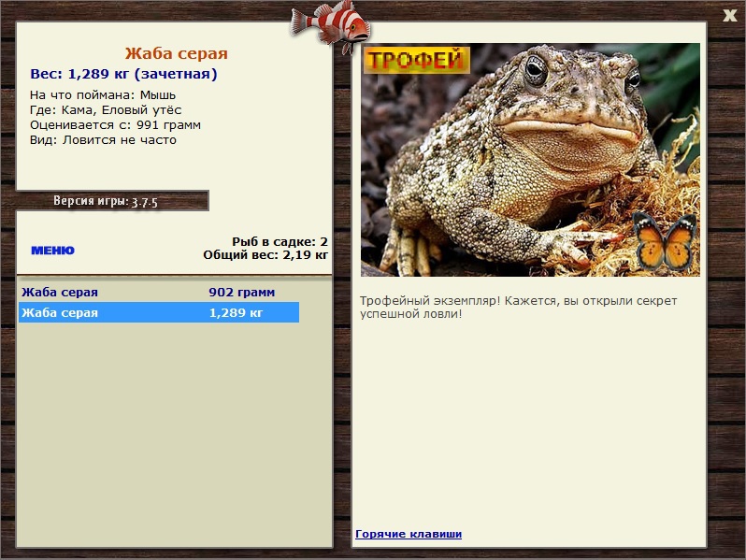Viewport: 746px width, 560px height.
Task: Click the Трофейный экземпляр message text
Action: pos(518,308)
